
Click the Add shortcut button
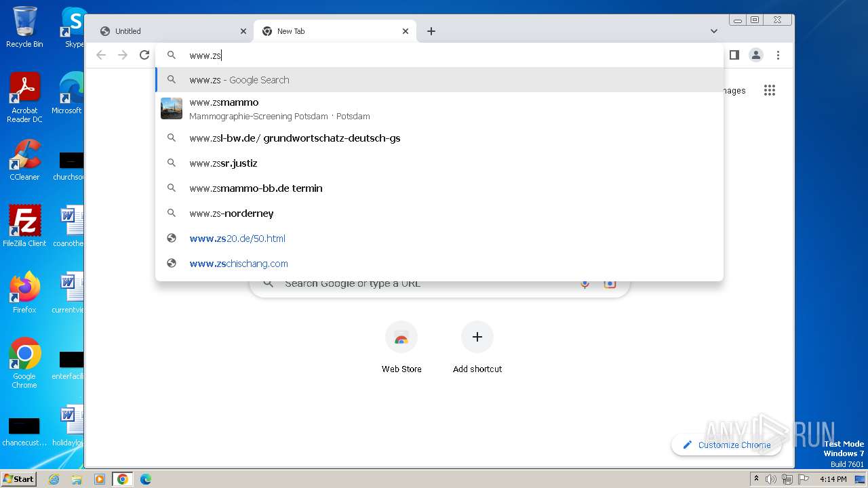477,347
